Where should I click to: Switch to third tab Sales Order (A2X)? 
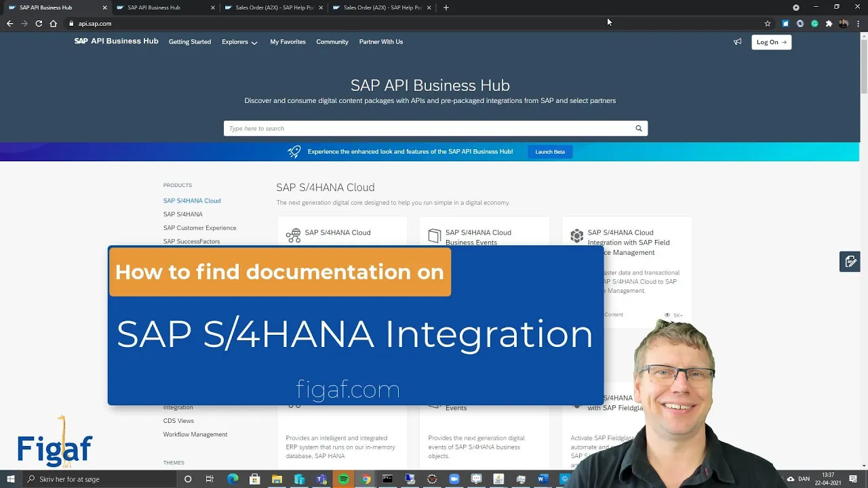pos(273,7)
